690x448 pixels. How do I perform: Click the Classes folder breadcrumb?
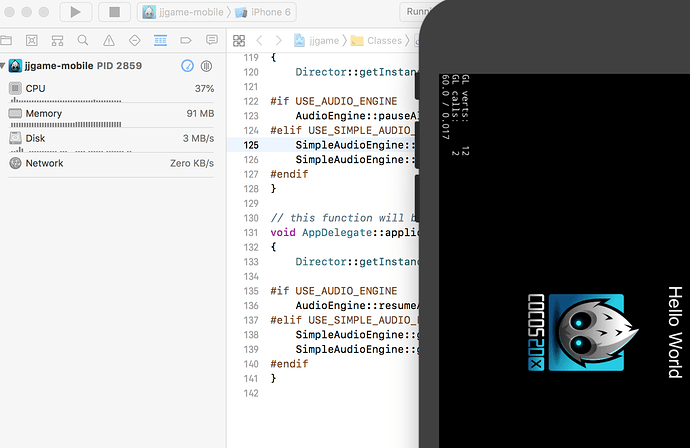click(x=377, y=40)
